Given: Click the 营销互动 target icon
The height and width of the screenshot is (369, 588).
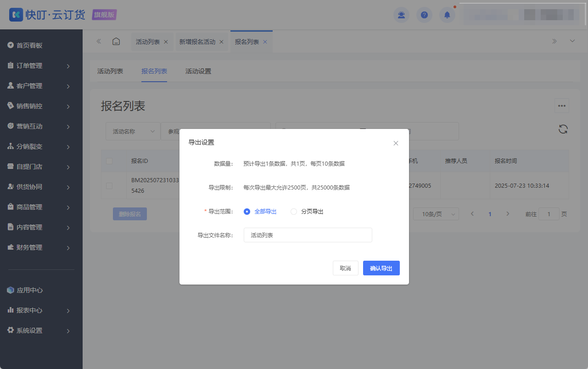Looking at the screenshot, I should click(x=11, y=126).
